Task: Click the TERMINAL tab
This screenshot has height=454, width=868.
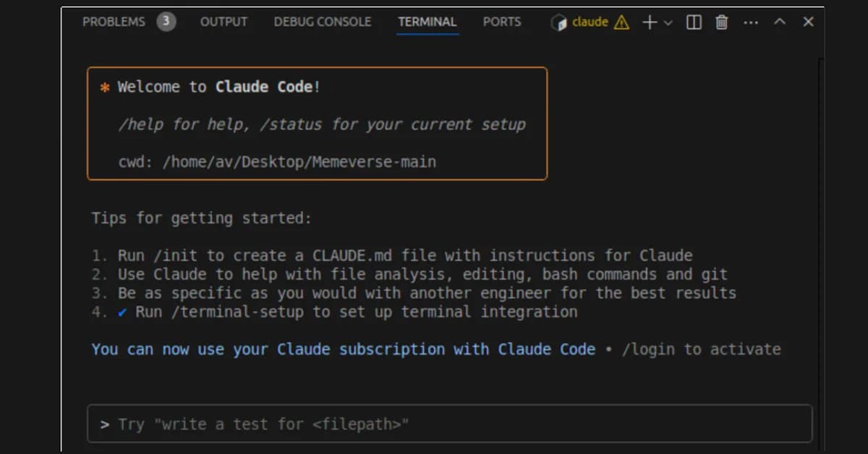Action: tap(427, 22)
